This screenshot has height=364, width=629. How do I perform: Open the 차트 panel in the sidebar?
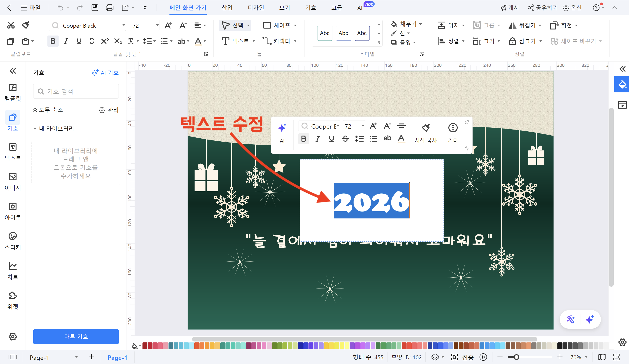(x=13, y=270)
